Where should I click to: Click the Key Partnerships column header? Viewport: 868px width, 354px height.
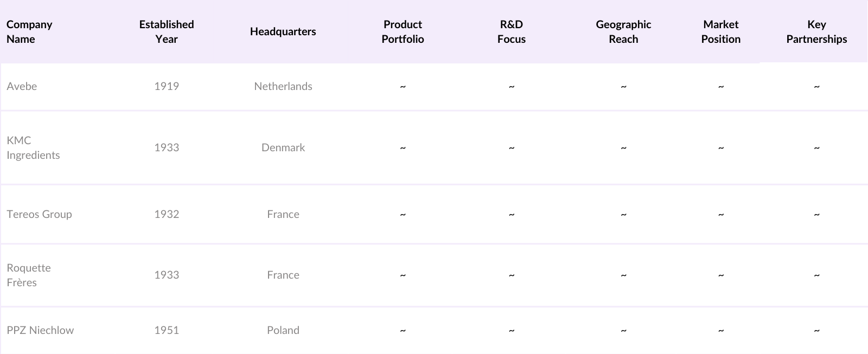coord(816,31)
